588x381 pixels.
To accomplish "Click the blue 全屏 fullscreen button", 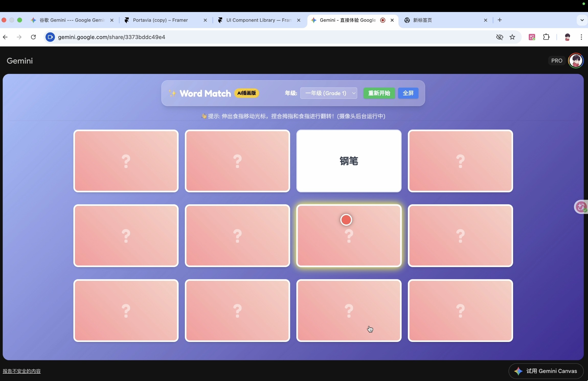I will click(408, 93).
